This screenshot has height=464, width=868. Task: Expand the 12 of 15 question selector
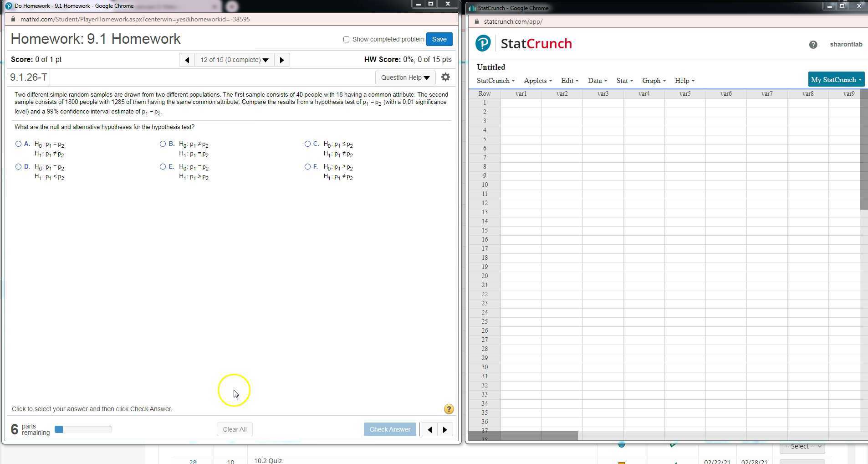pyautogui.click(x=234, y=60)
